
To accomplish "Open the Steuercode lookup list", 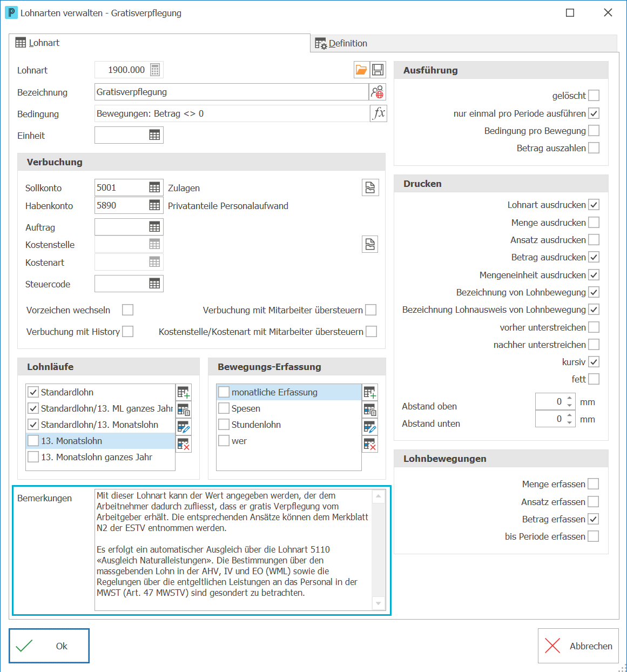I will pyautogui.click(x=154, y=284).
